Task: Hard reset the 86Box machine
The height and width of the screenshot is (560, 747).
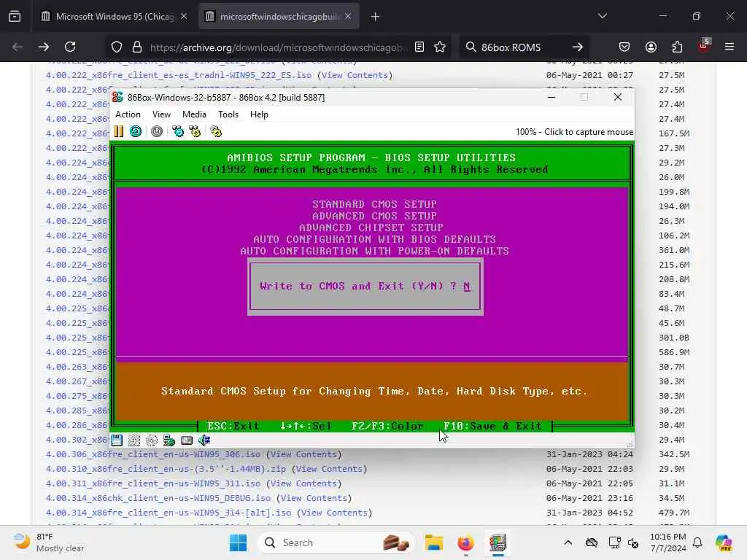Action: (x=136, y=131)
